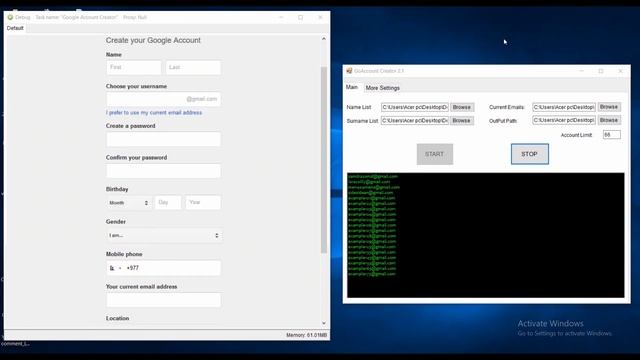Browse for the Name List file
The height and width of the screenshot is (360, 640).
pos(462,107)
